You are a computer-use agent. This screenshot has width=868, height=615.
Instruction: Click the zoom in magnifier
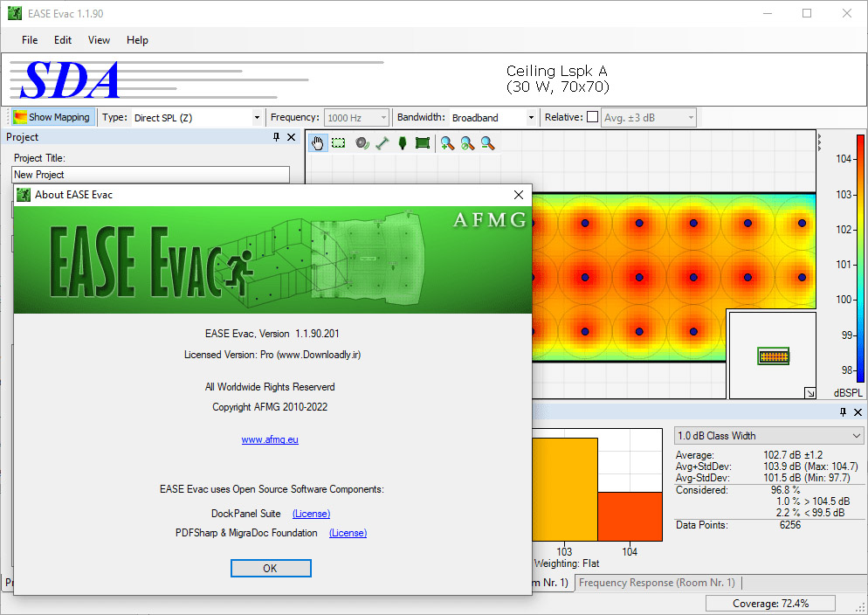click(447, 143)
